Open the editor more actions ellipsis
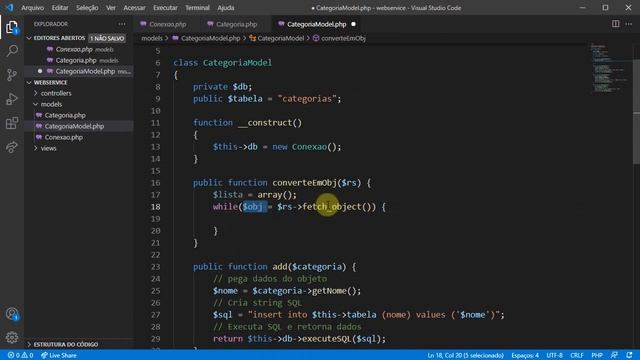The width and height of the screenshot is (640, 360). 629,24
